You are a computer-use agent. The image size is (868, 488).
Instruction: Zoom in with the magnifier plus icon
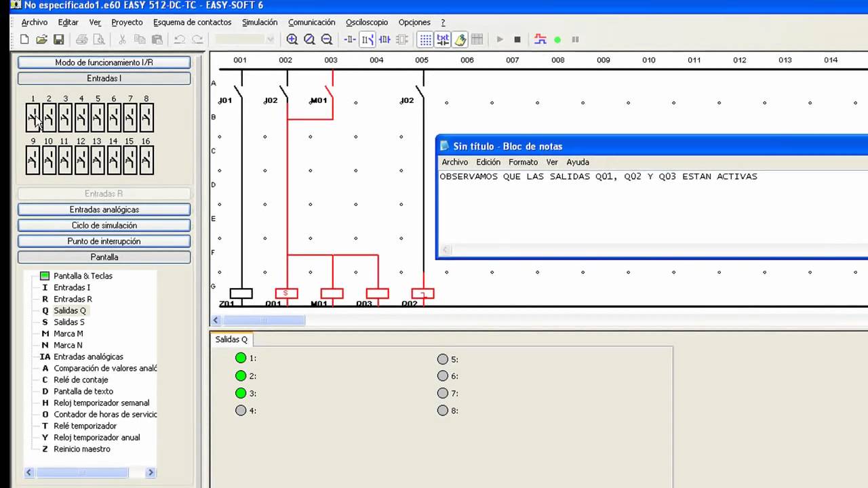[292, 39]
